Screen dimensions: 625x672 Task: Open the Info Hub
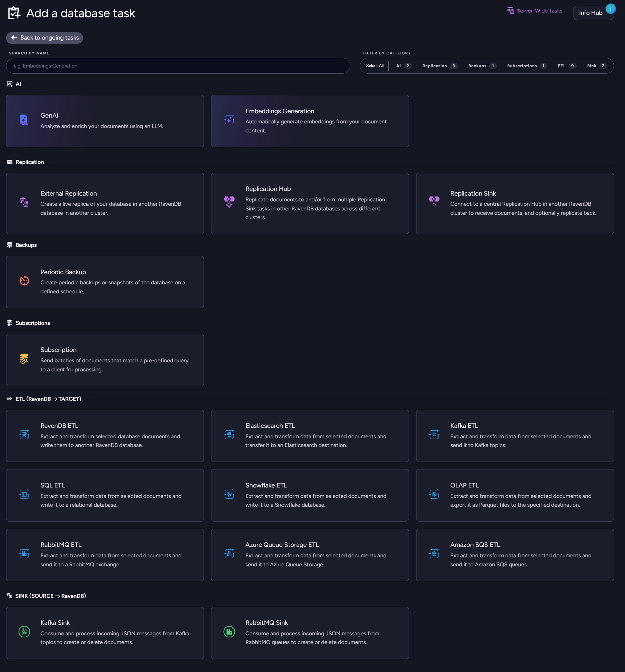[593, 13]
